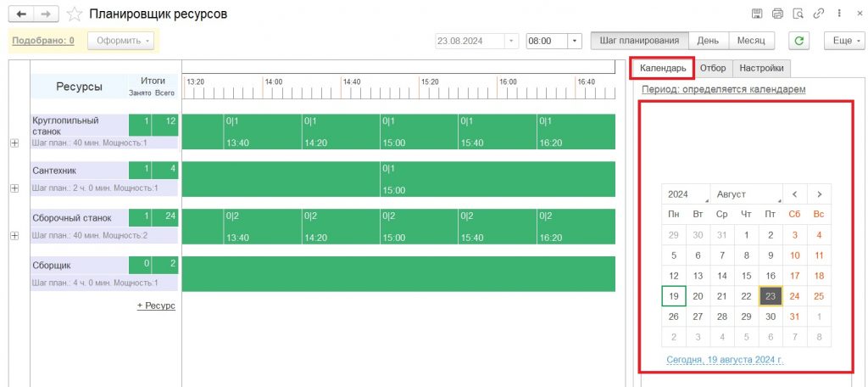Click Сборочный станок 14:20 time slot
This screenshot has width=868, height=387.
(x=341, y=227)
